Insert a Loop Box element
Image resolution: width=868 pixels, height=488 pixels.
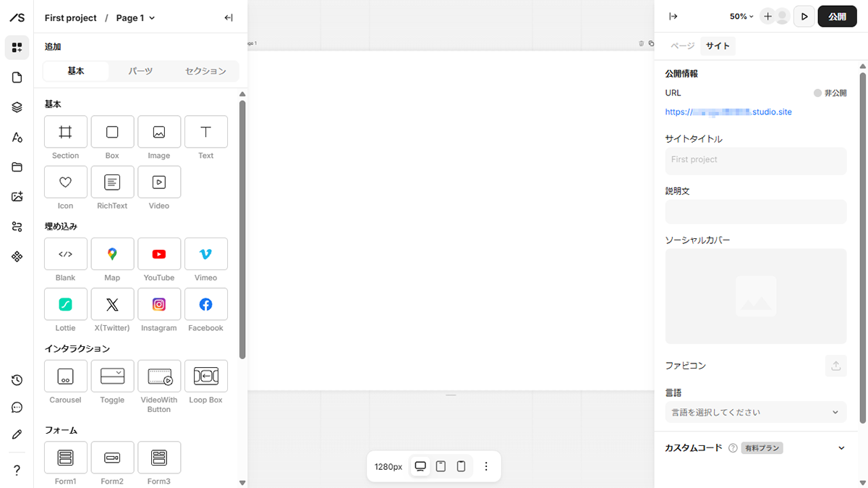206,376
